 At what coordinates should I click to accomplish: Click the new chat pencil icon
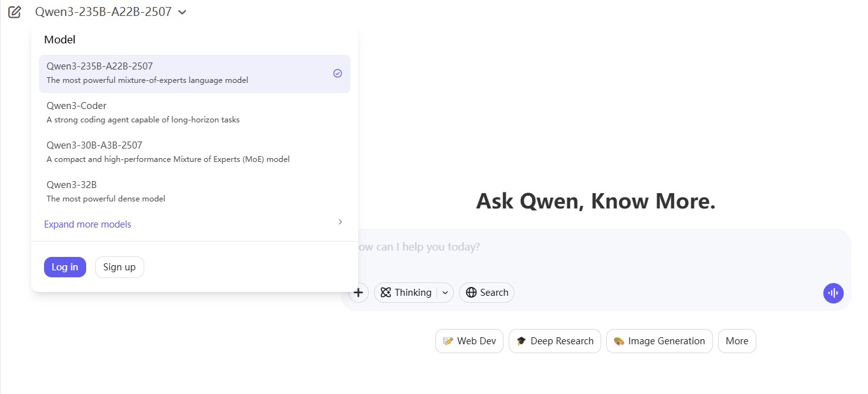coord(15,11)
